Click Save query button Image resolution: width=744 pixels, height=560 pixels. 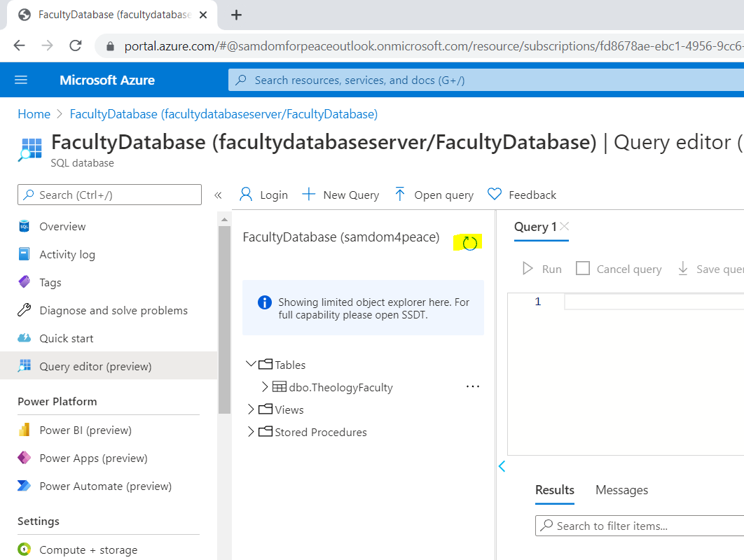[710, 269]
